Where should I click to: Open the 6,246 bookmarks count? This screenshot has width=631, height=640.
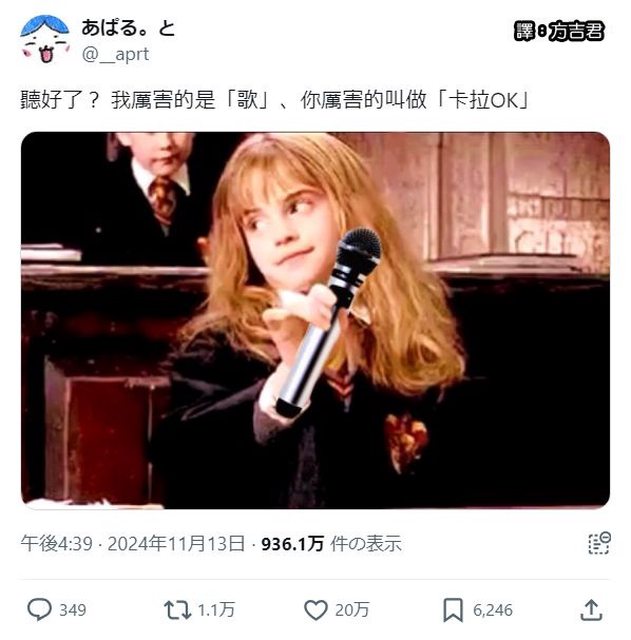(x=493, y=610)
